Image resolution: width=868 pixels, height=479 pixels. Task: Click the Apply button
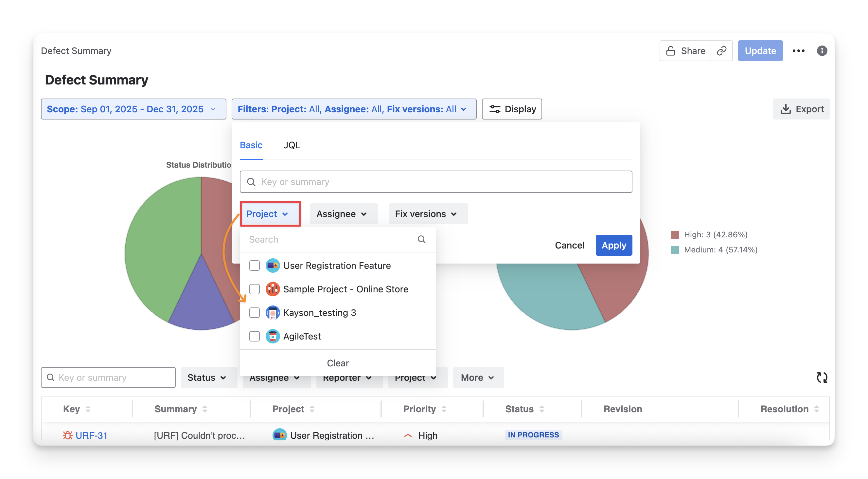613,245
